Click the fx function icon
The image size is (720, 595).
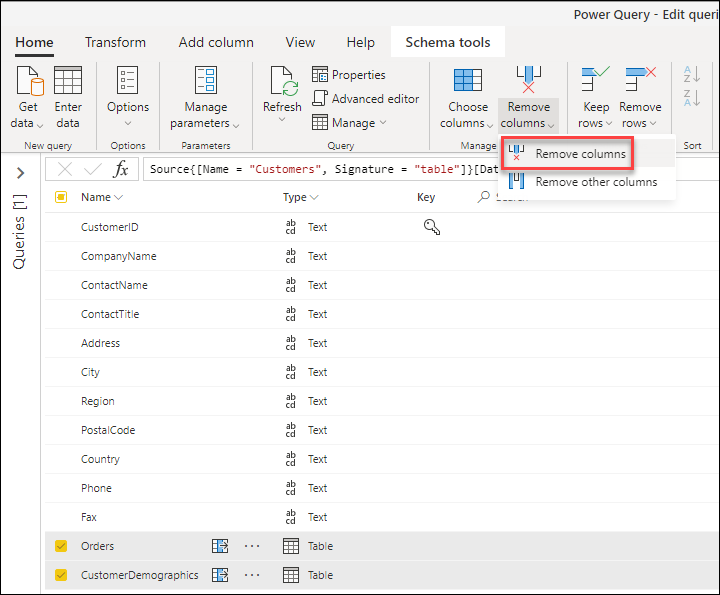tap(120, 169)
